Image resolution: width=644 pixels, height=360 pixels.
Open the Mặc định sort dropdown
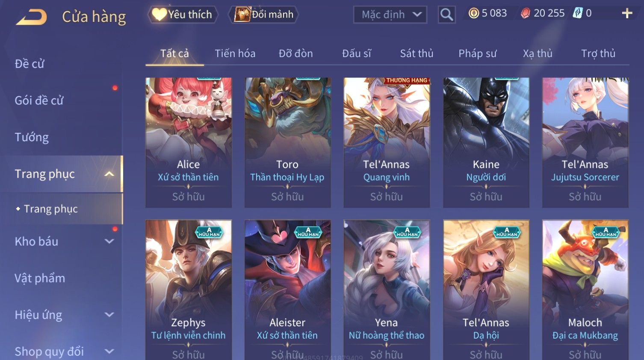390,15
